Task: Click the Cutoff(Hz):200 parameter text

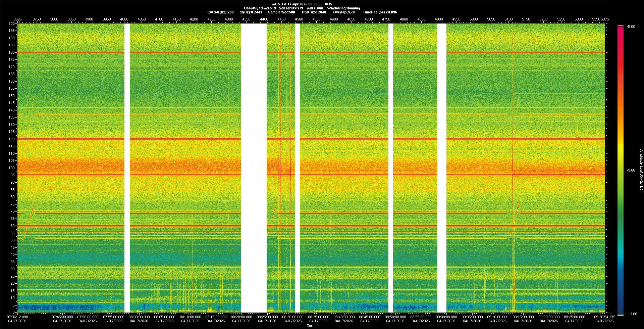Action: 220,12
